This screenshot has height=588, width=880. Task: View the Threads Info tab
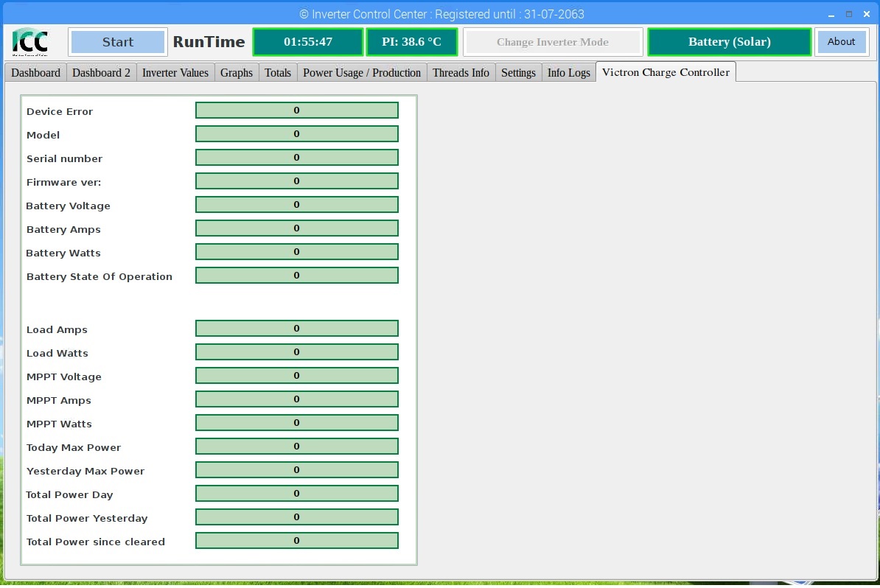[461, 72]
